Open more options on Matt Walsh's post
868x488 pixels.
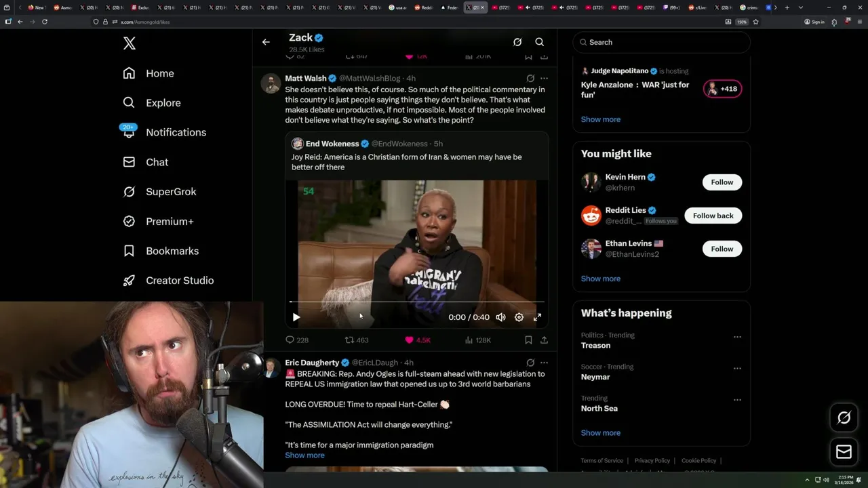tap(544, 79)
